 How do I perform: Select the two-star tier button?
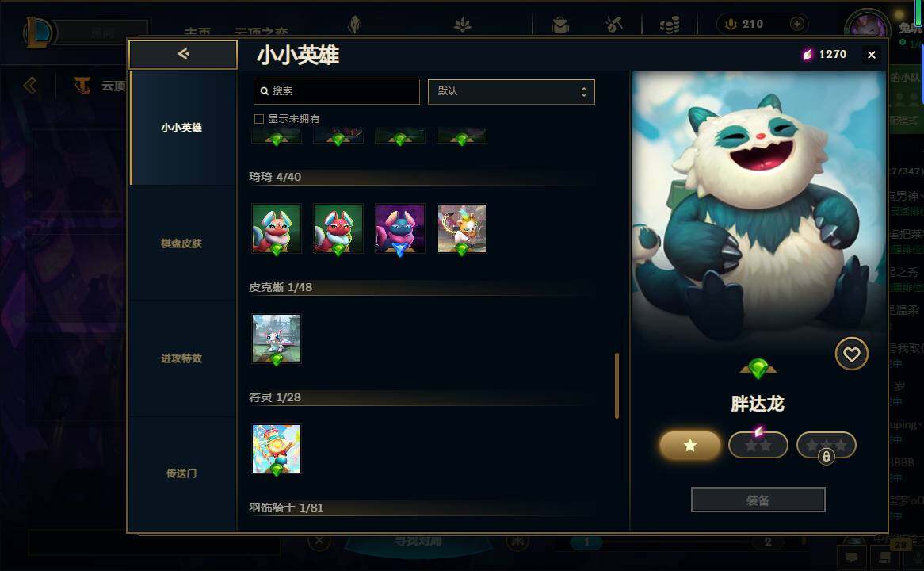pyautogui.click(x=758, y=446)
